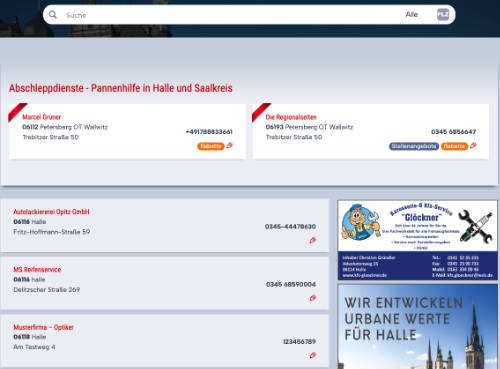The height and width of the screenshot is (369, 500).
Task: Open the Marcel Gruner listing
Action: point(42,117)
